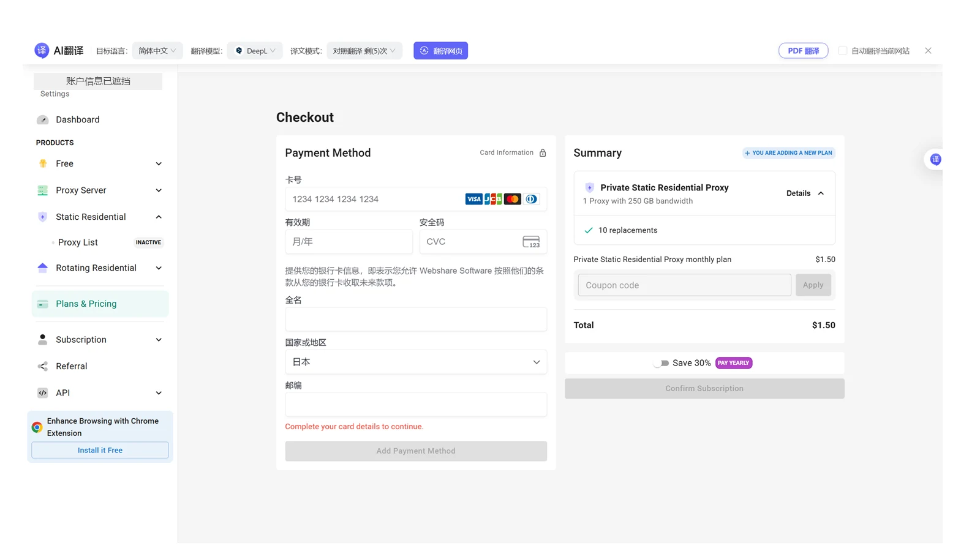Click the Free plan icon in sidebar

point(42,163)
